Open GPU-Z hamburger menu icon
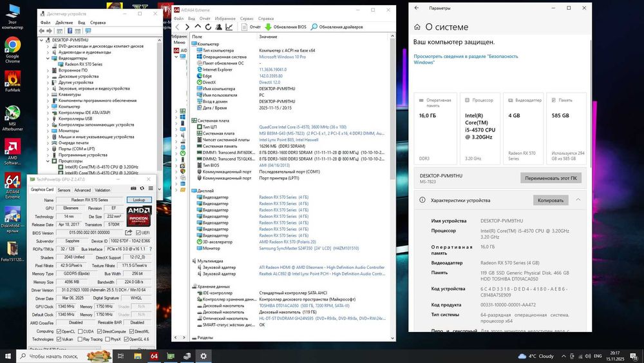Image resolution: width=644 pixels, height=363 pixels. point(151,188)
